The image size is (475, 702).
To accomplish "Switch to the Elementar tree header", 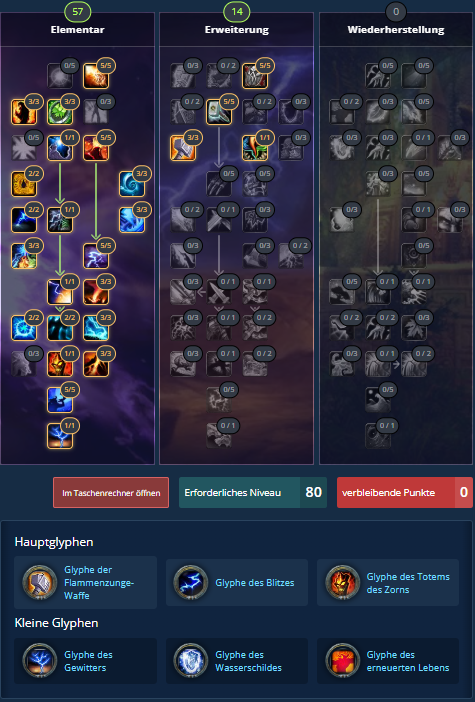I will pos(77,30).
